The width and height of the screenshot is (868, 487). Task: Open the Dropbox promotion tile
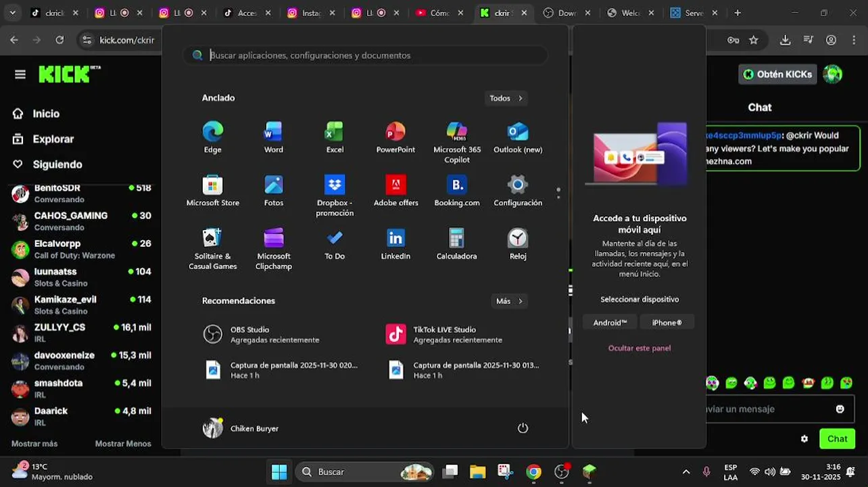tap(335, 195)
